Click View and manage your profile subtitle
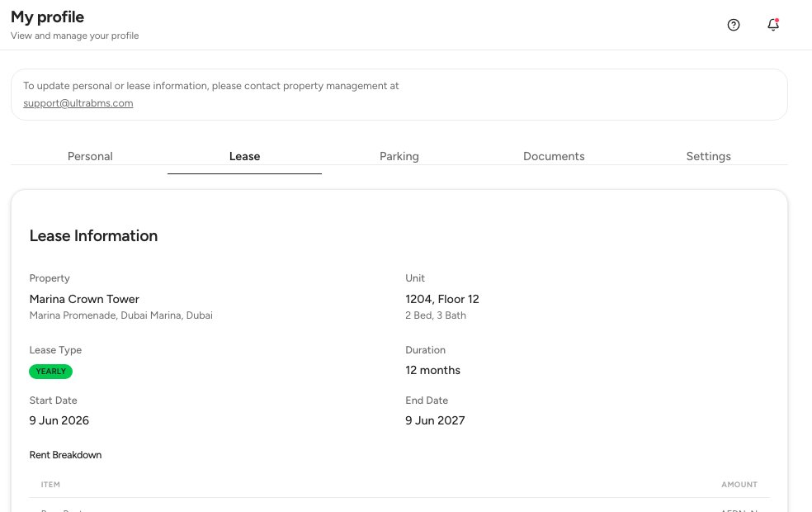Image resolution: width=812 pixels, height=512 pixels. tap(74, 36)
